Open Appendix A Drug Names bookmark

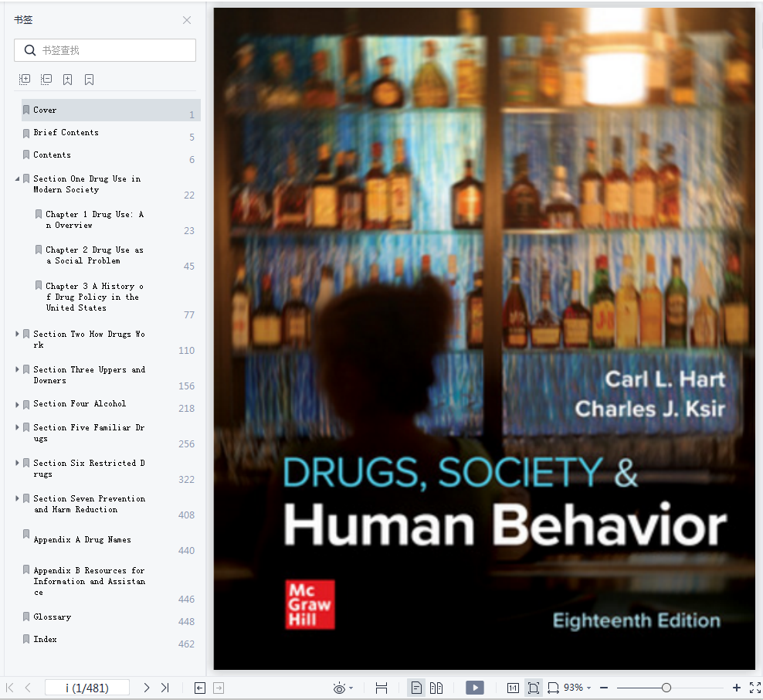(82, 539)
